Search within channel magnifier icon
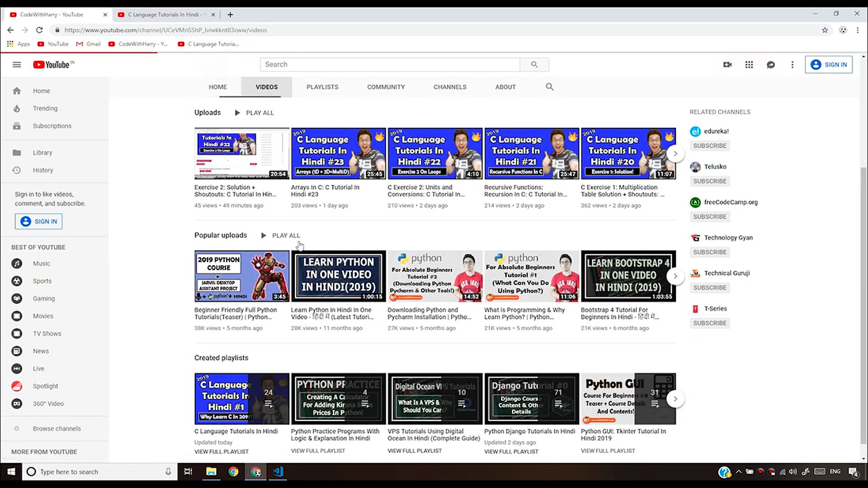Screen dimensions: 868x488 pos(549,87)
